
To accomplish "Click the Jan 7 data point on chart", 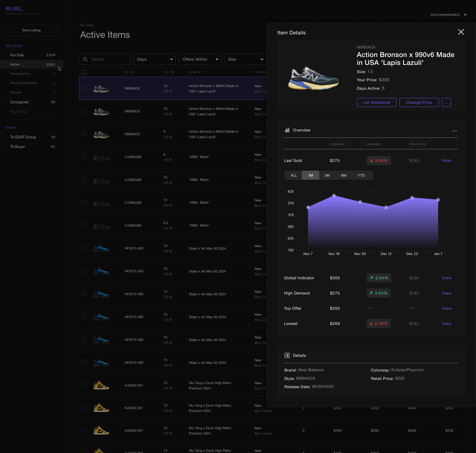I will tap(438, 200).
